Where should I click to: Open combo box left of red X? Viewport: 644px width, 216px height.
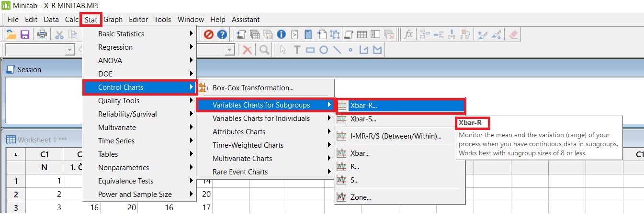click(230, 50)
